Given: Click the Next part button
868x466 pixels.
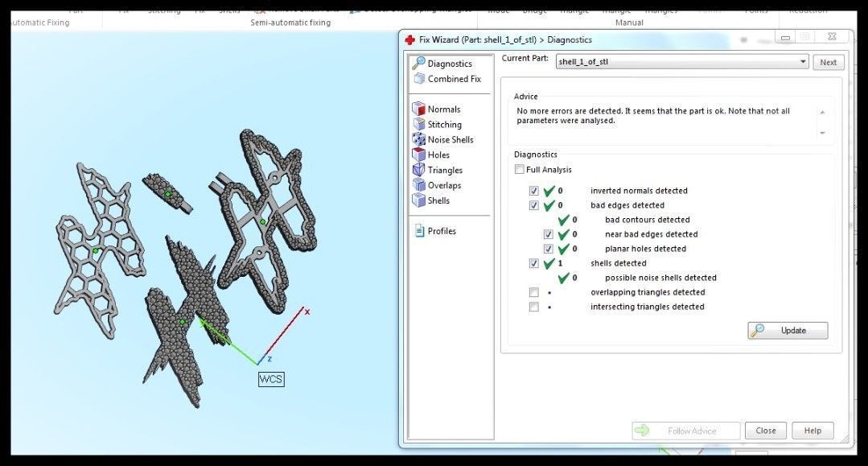Looking at the screenshot, I should (x=828, y=62).
